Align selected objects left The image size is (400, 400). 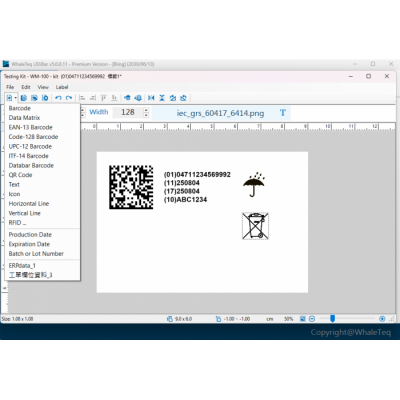(x=82, y=98)
